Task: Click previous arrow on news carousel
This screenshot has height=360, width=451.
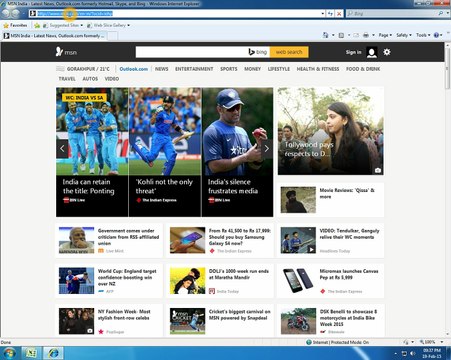Action: pos(62,149)
